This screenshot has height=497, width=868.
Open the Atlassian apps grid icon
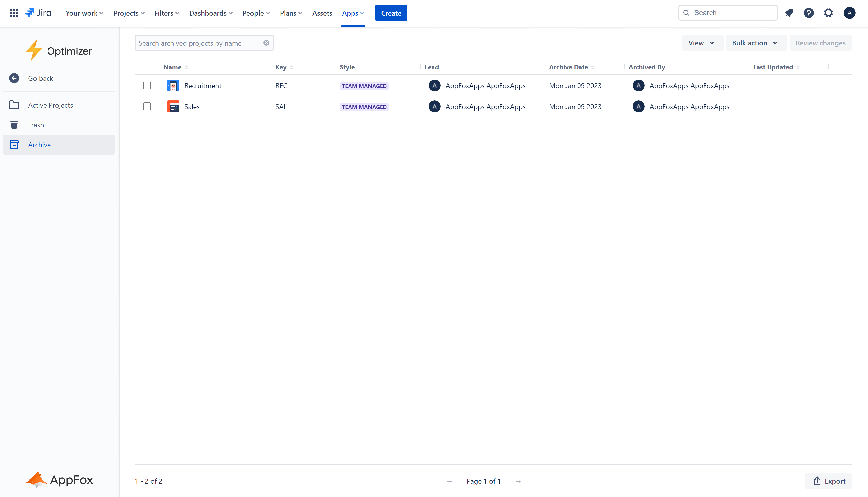[x=14, y=13]
